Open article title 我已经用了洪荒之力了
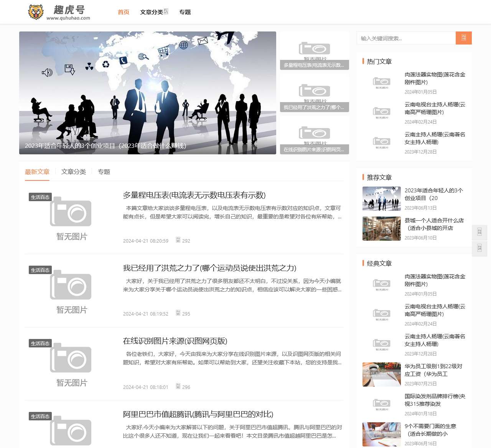491x448 pixels. point(209,268)
